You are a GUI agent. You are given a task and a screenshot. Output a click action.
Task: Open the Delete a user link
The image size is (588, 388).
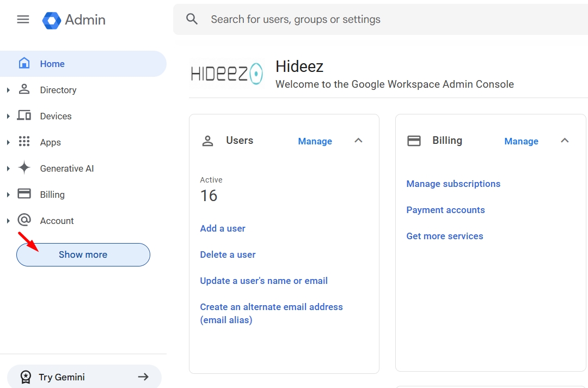coord(228,255)
